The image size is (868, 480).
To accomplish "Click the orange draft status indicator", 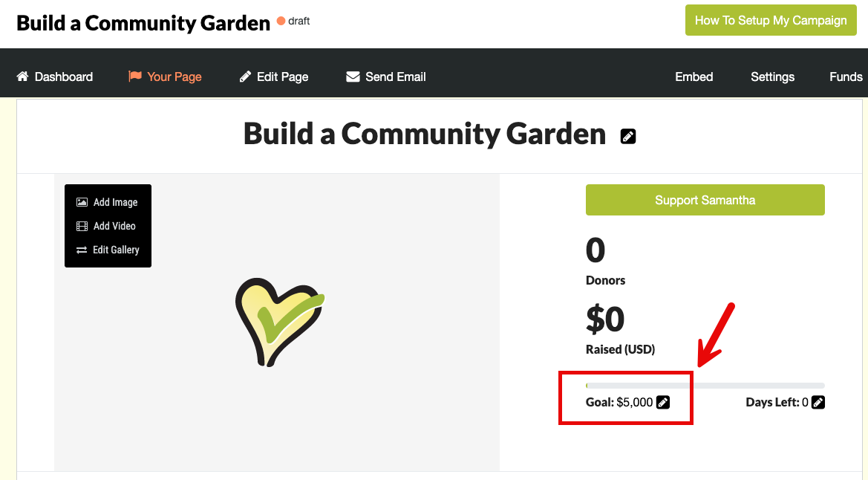I will click(281, 21).
